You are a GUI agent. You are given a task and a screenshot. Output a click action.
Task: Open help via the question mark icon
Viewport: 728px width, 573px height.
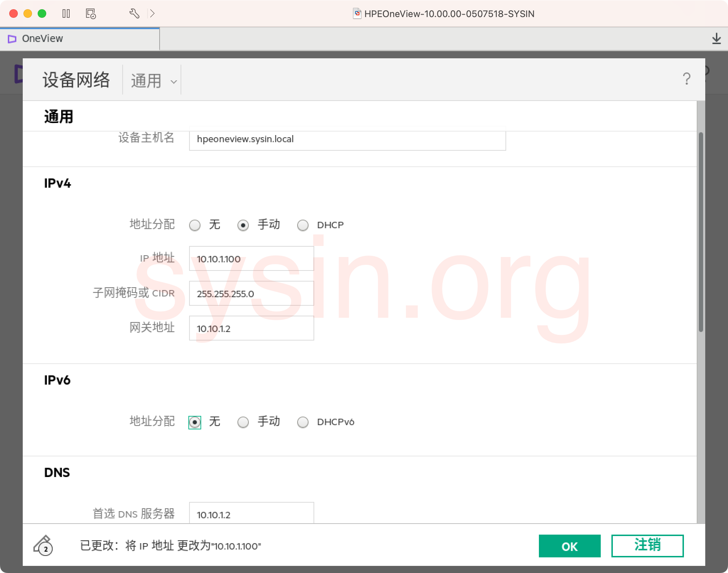(x=687, y=78)
